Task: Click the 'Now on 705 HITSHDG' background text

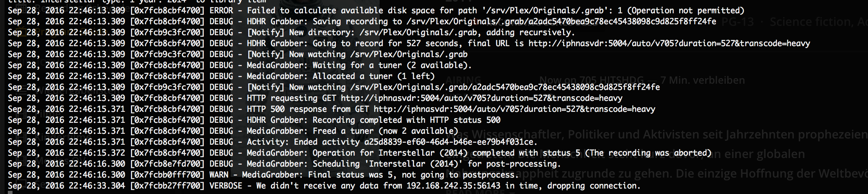Action: coord(592,81)
